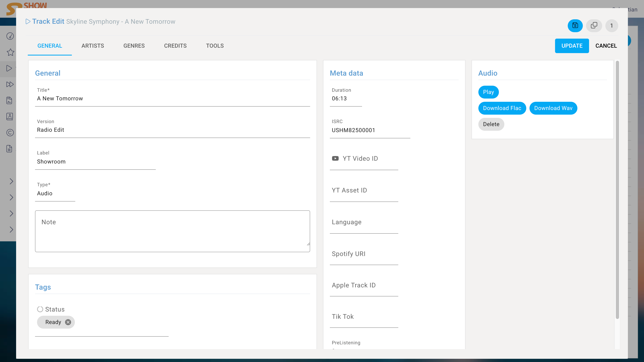Click the music note dashboard sidebar icon
Screen dimensions: 644x362
click(x=10, y=36)
